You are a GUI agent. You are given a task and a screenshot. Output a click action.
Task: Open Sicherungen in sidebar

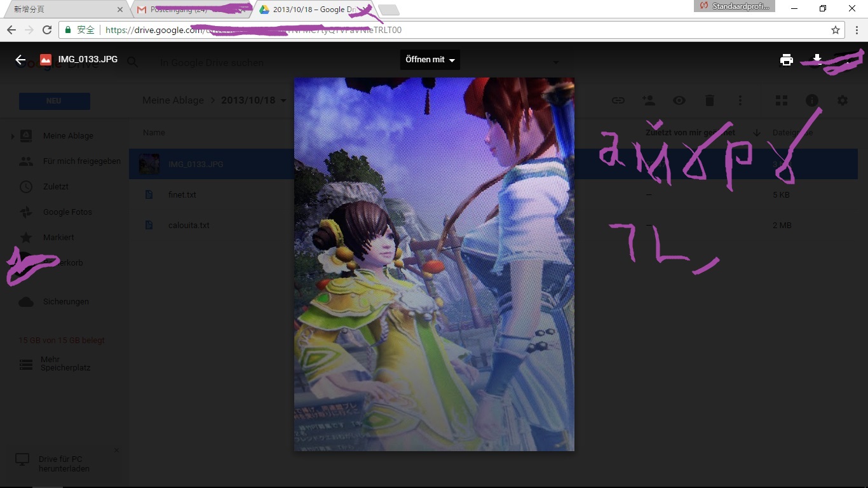point(66,302)
